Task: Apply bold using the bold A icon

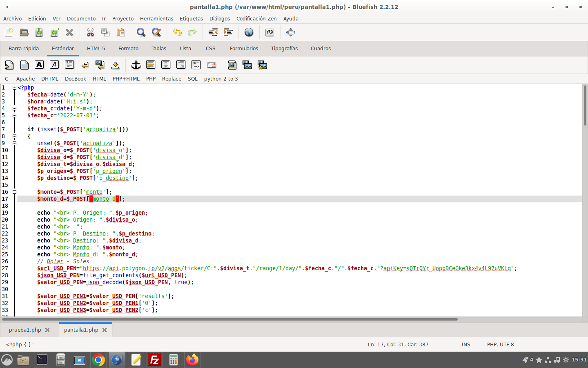Action: coord(39,65)
